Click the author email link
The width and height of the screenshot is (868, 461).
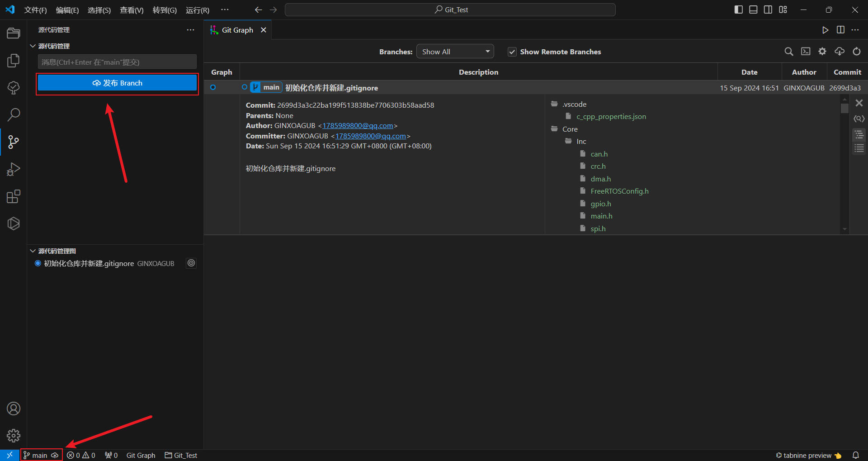[358, 126]
